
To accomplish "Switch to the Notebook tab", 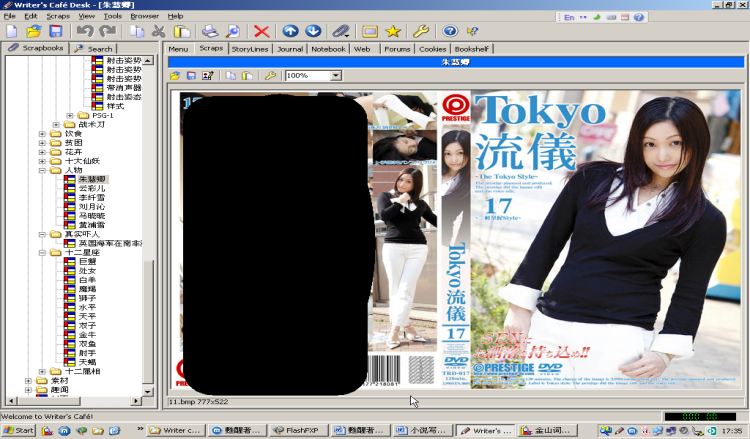I will coord(328,49).
